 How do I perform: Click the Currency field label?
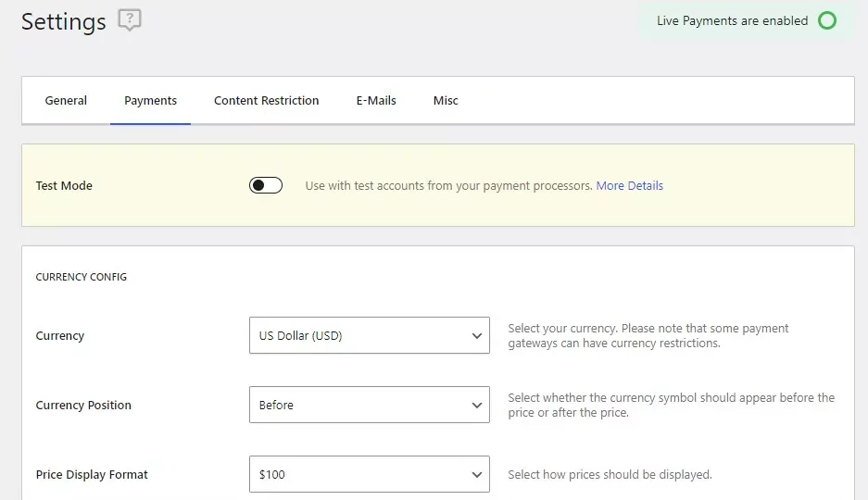[60, 336]
